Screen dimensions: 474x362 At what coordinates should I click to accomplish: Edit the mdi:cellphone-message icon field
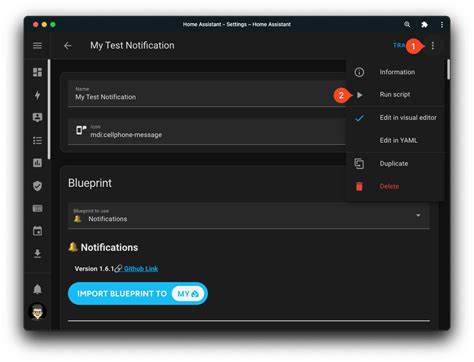pyautogui.click(x=207, y=131)
